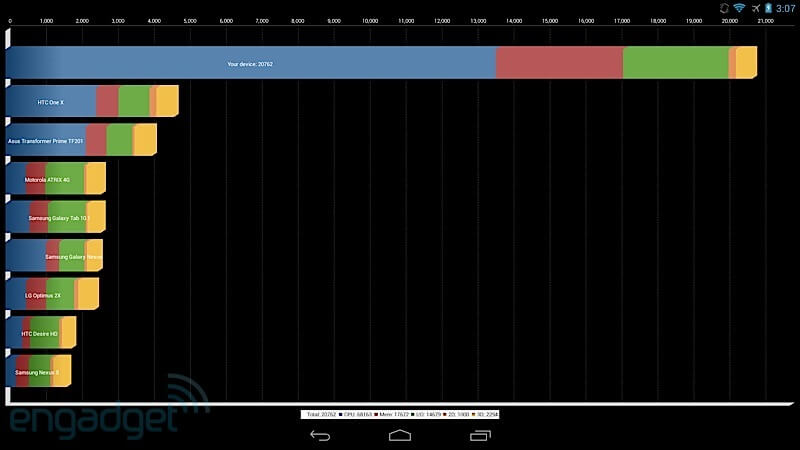Select the Motorola ATRIX 4G bar label

coord(47,180)
